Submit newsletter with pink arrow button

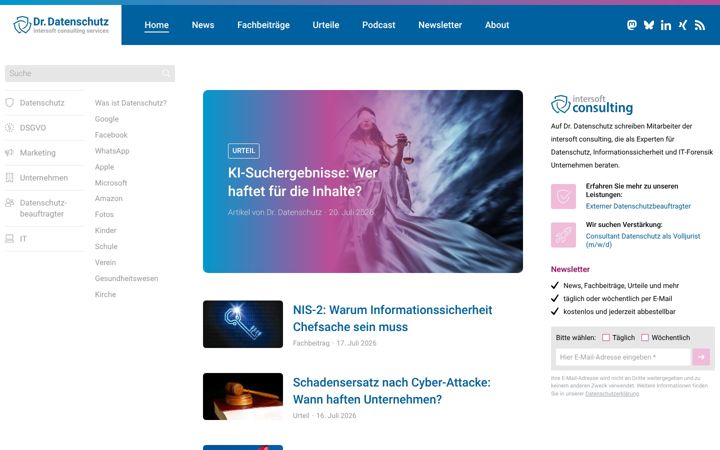click(x=701, y=357)
